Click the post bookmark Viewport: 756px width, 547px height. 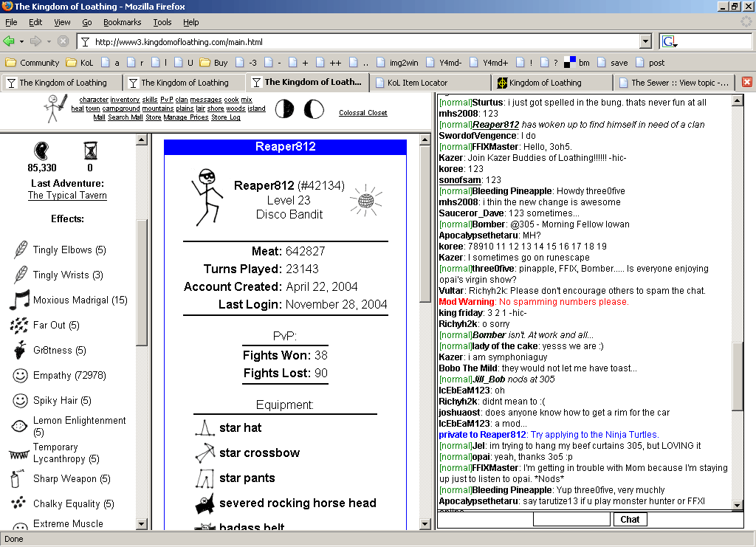650,63
